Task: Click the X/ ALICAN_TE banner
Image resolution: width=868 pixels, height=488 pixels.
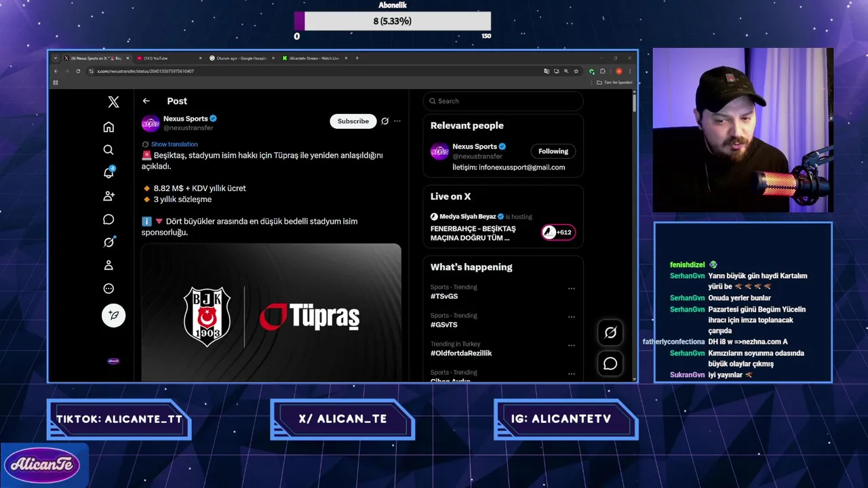Action: [x=342, y=420]
